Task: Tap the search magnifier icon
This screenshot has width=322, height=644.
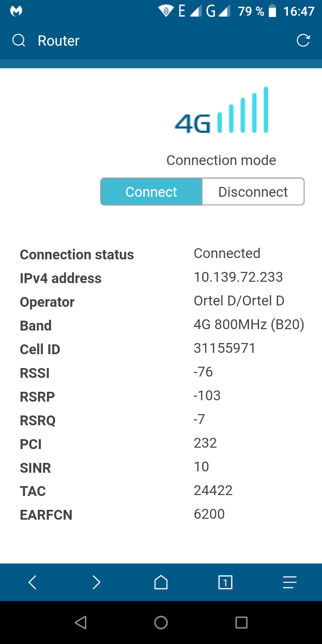Action: point(19,41)
